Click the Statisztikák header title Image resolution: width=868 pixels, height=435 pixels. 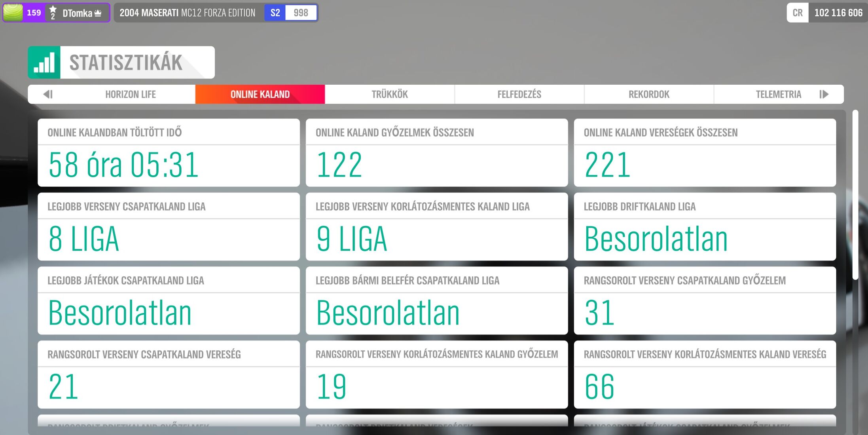click(126, 63)
